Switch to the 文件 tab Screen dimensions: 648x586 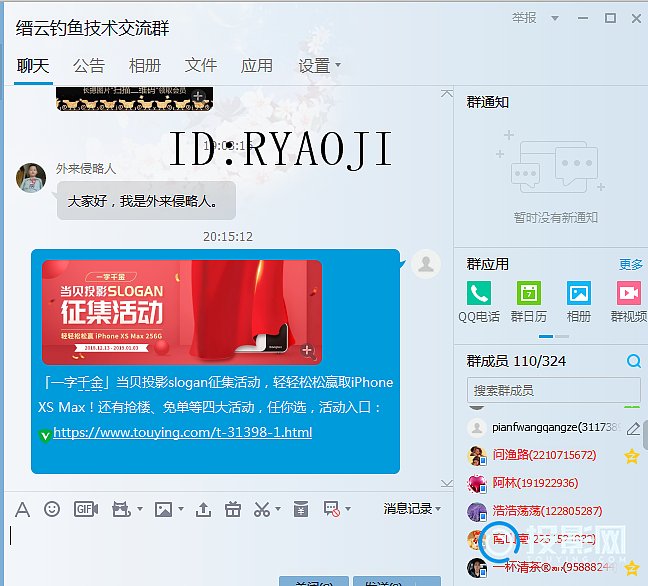pyautogui.click(x=201, y=65)
